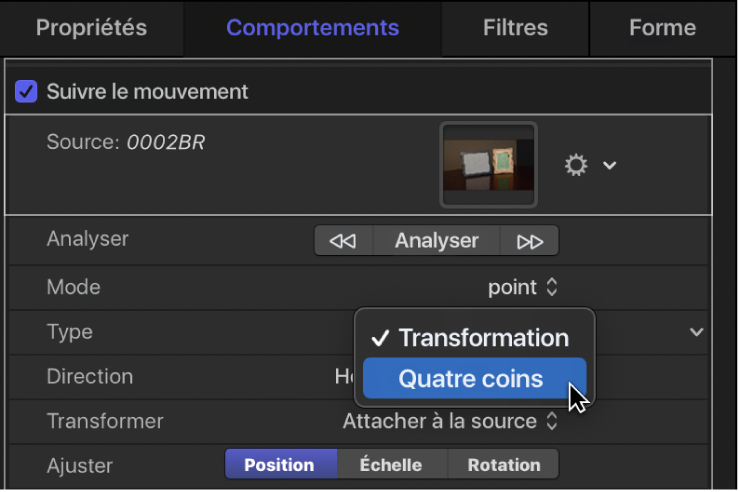Choose Quatre coins from the menu
Image resolution: width=739 pixels, height=492 pixels.
[x=471, y=379]
